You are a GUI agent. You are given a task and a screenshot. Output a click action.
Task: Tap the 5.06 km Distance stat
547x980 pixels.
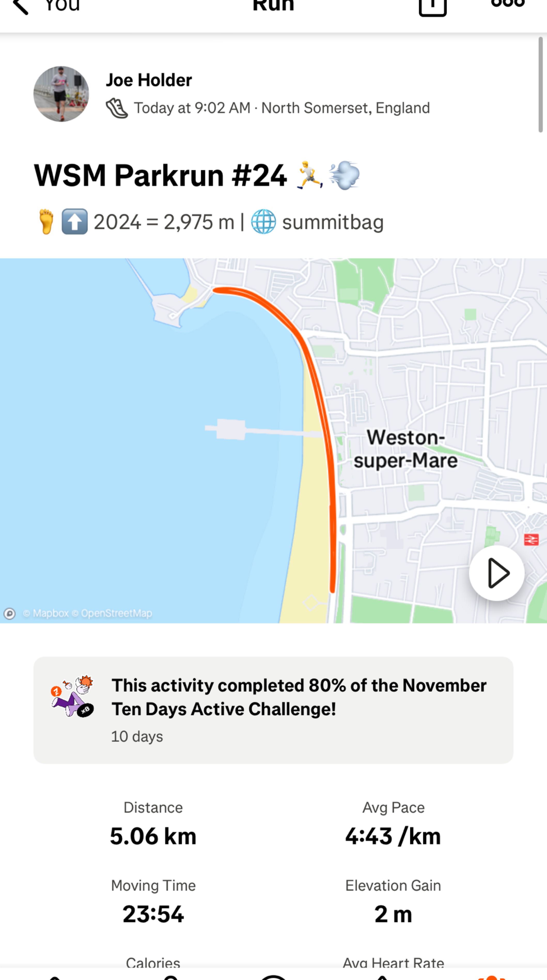[x=153, y=836]
